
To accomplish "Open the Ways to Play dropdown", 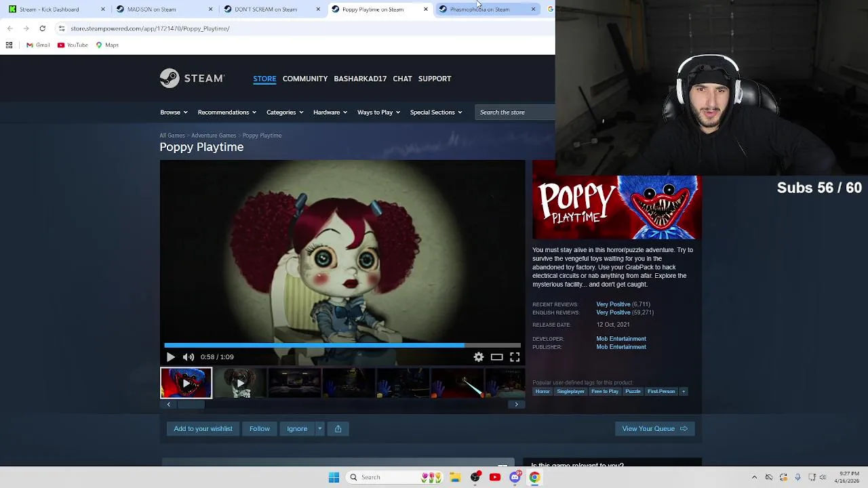I will [x=378, y=113].
